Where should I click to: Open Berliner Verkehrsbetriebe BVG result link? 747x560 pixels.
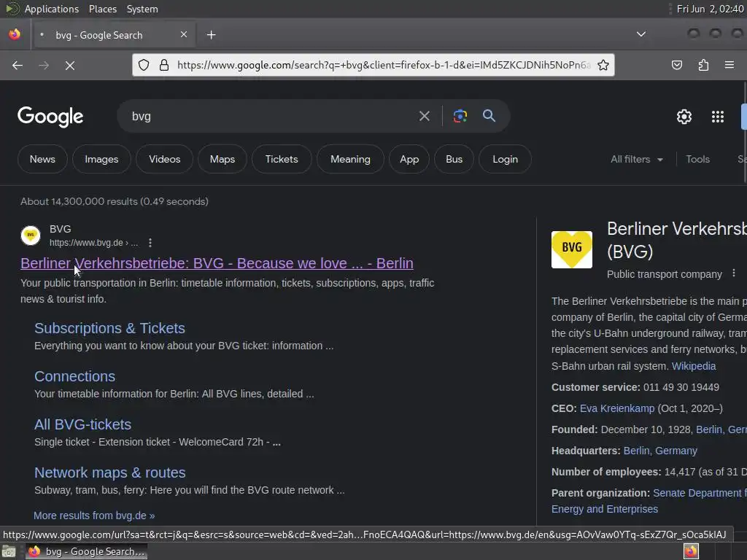tap(217, 263)
